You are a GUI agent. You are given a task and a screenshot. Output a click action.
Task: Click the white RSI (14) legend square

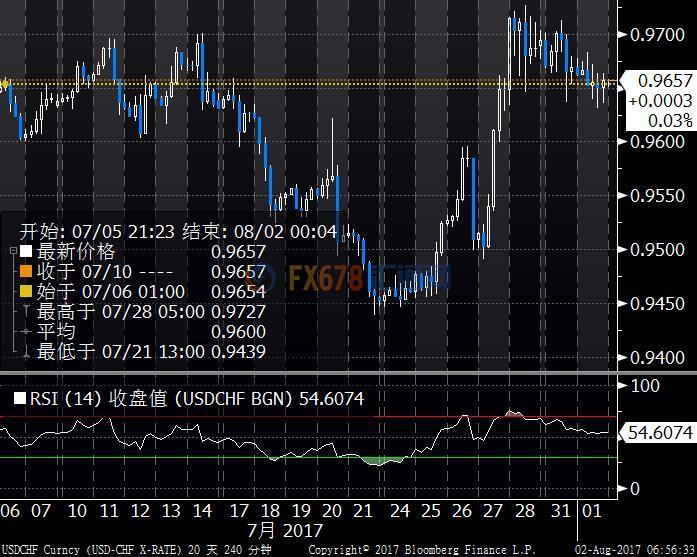pyautogui.click(x=19, y=399)
